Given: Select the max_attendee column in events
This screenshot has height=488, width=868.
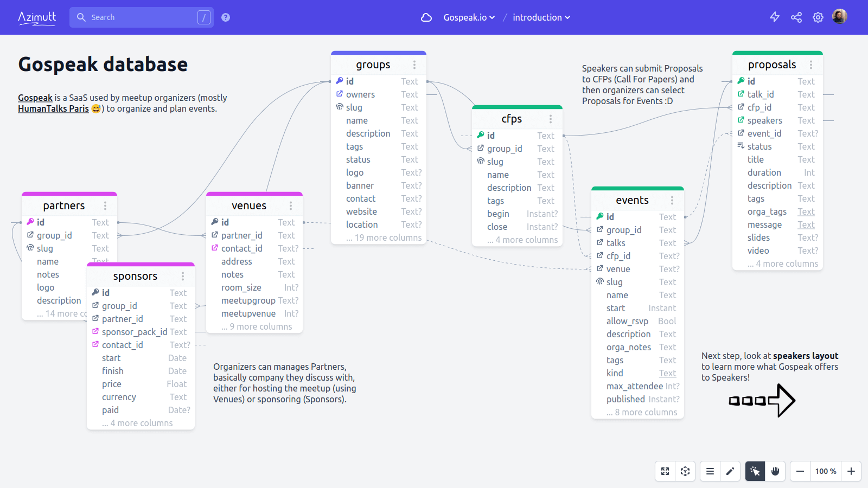Looking at the screenshot, I should (x=637, y=386).
